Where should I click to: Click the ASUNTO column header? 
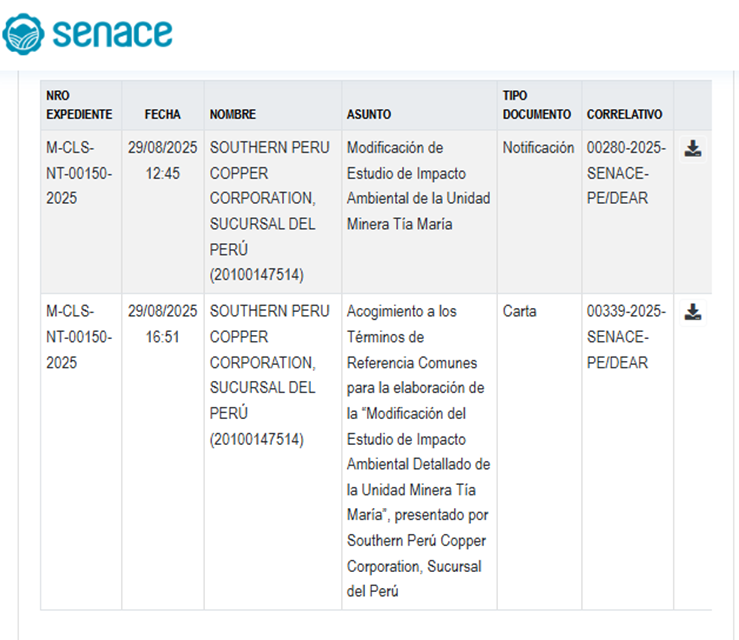coord(369,115)
